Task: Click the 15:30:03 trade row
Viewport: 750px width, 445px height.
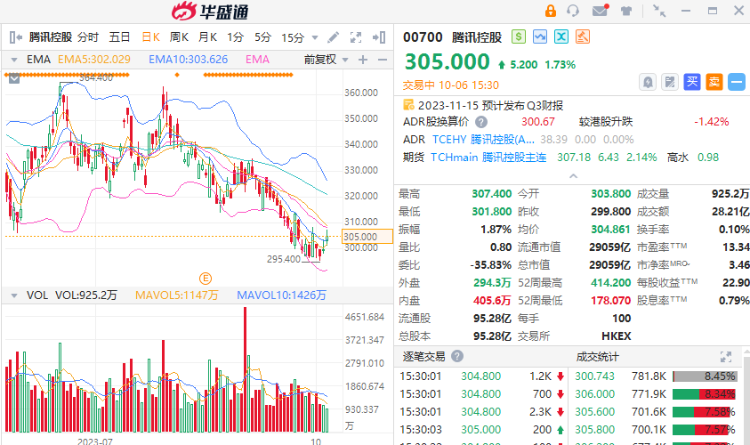Action: coord(483,430)
